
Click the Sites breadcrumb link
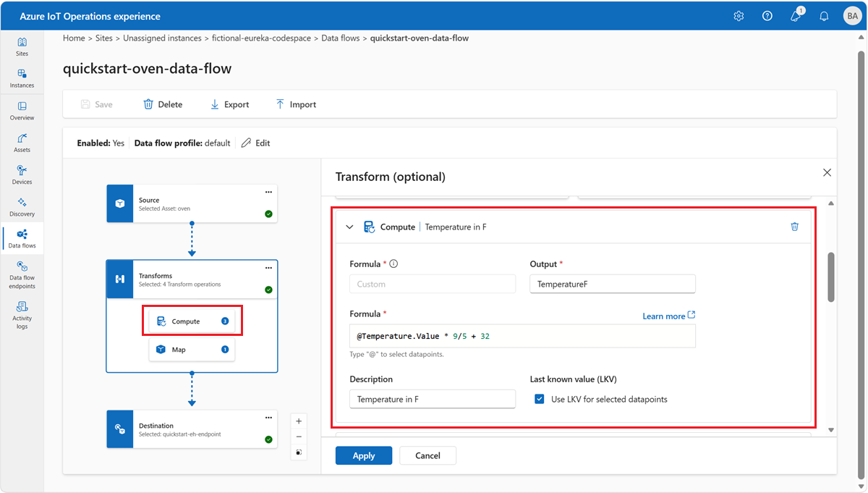click(103, 38)
